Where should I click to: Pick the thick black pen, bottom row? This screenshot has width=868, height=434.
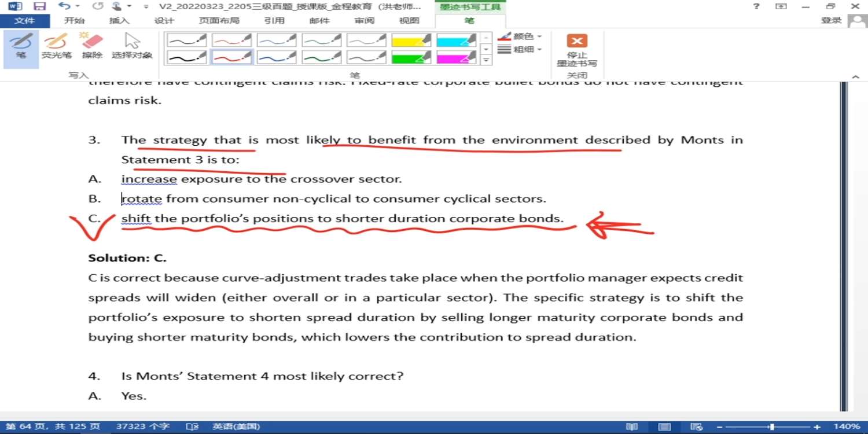click(x=187, y=57)
